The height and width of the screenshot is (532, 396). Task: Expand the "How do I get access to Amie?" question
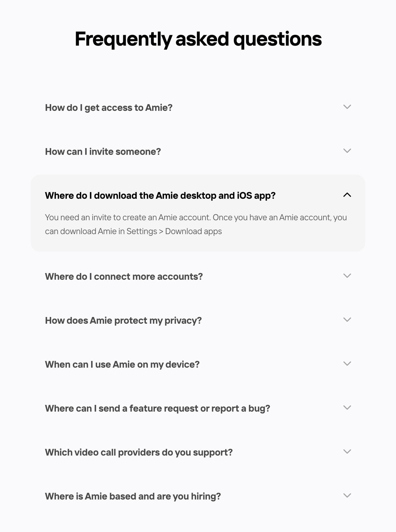click(109, 108)
